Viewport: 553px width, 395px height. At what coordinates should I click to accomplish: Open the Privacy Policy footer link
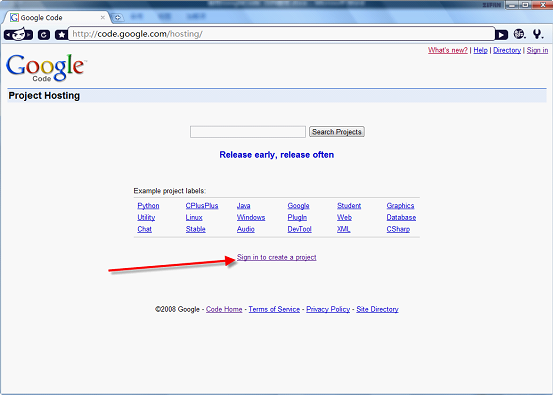pos(328,309)
